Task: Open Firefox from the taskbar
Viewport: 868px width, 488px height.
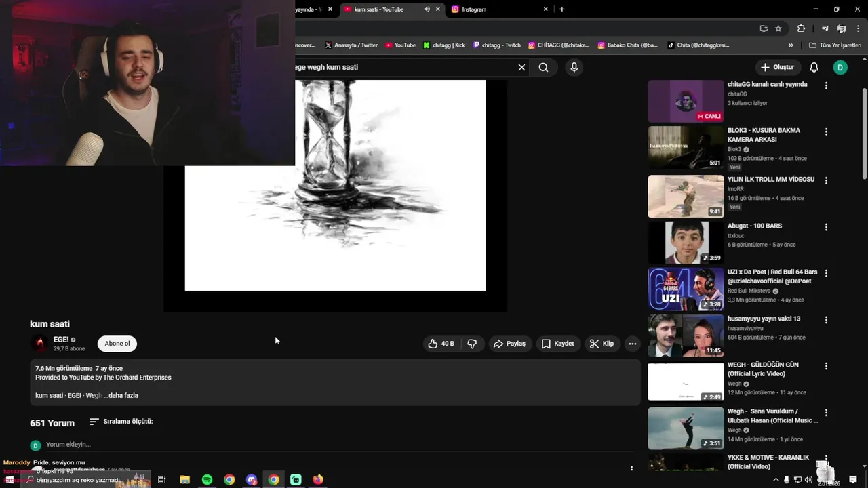Action: (x=318, y=480)
